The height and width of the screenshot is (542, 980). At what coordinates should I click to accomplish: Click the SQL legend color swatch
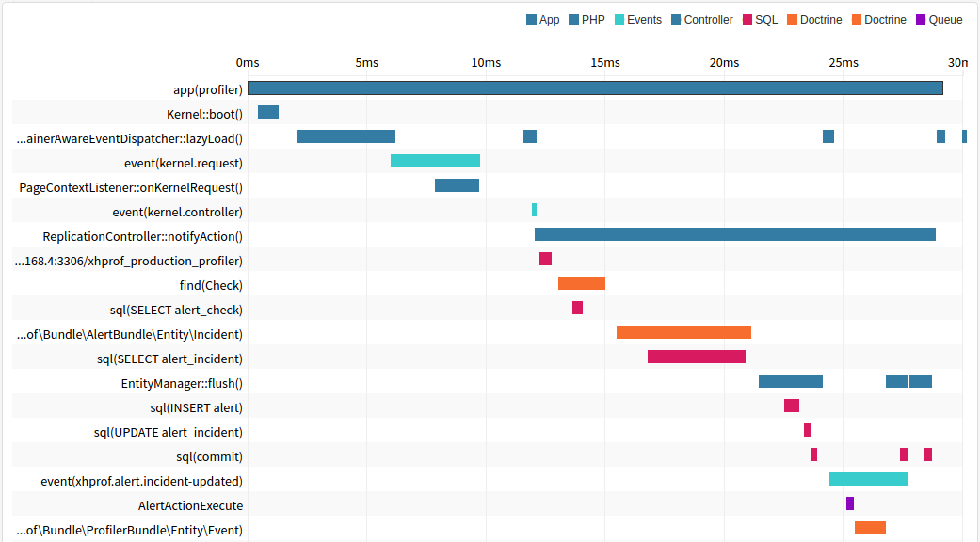coord(747,20)
